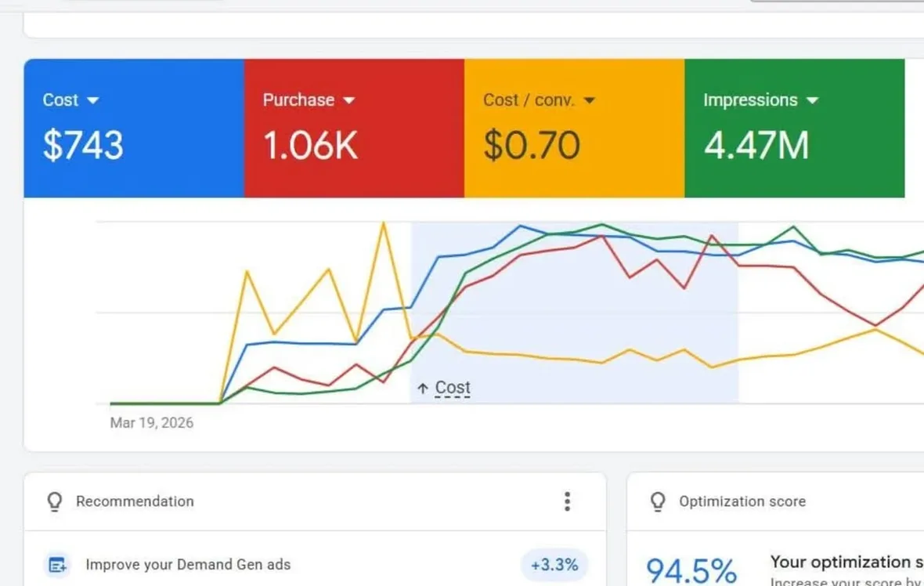This screenshot has width=924, height=586.
Task: Click the Recommendation lightbulb icon
Action: pyautogui.click(x=55, y=501)
